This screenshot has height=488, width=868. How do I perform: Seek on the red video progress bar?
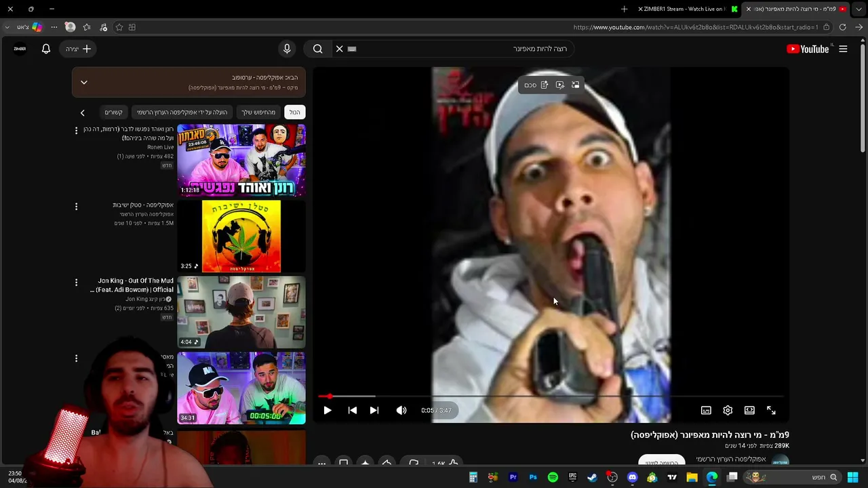[x=551, y=396]
